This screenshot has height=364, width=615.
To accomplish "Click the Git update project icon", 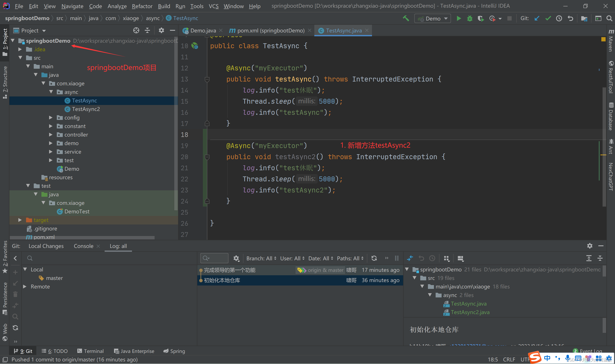I will point(537,18).
